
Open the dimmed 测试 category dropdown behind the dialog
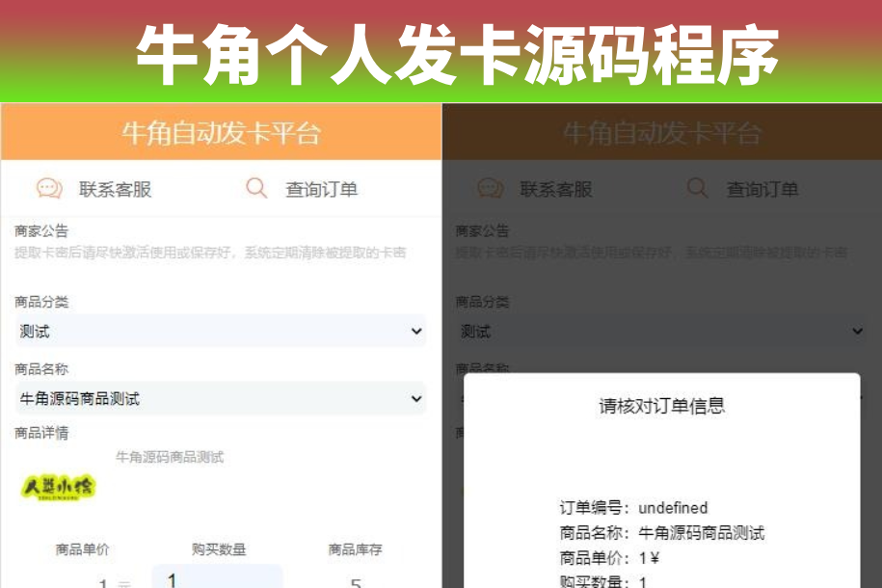661,331
